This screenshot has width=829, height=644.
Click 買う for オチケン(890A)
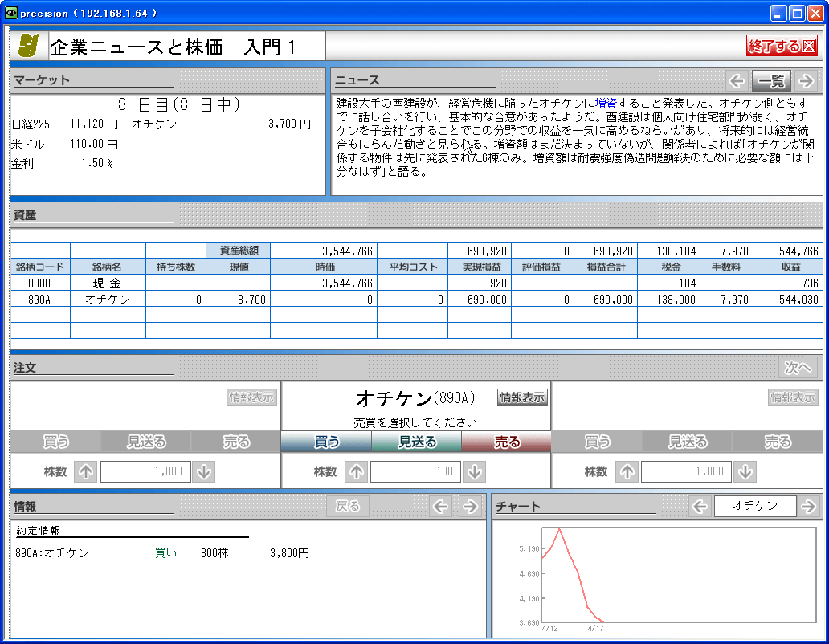point(326,442)
